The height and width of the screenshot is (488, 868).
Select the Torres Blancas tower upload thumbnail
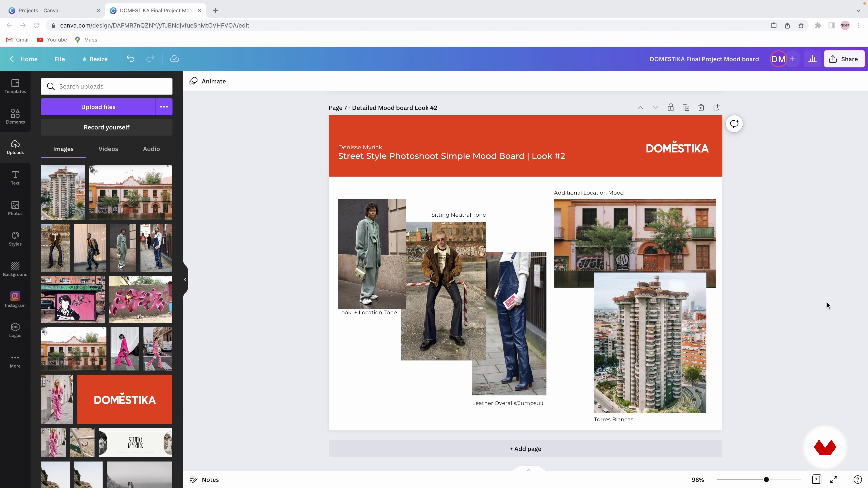click(x=63, y=192)
